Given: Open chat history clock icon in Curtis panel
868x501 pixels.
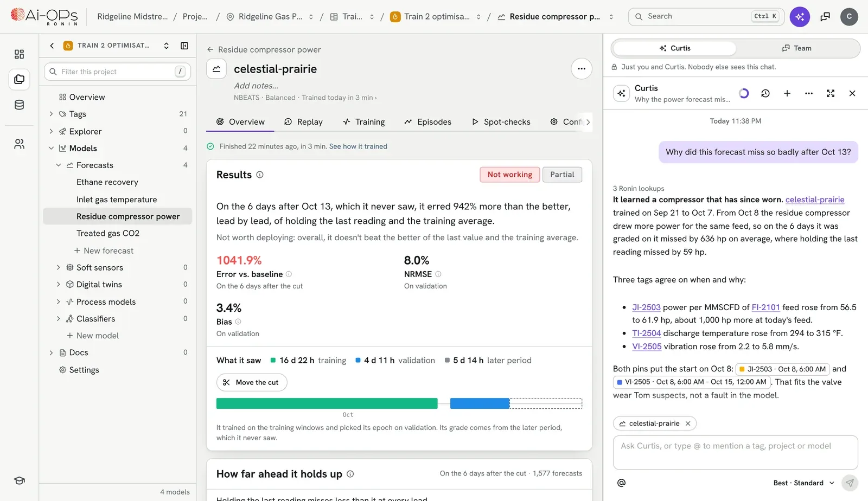Looking at the screenshot, I should tap(765, 93).
